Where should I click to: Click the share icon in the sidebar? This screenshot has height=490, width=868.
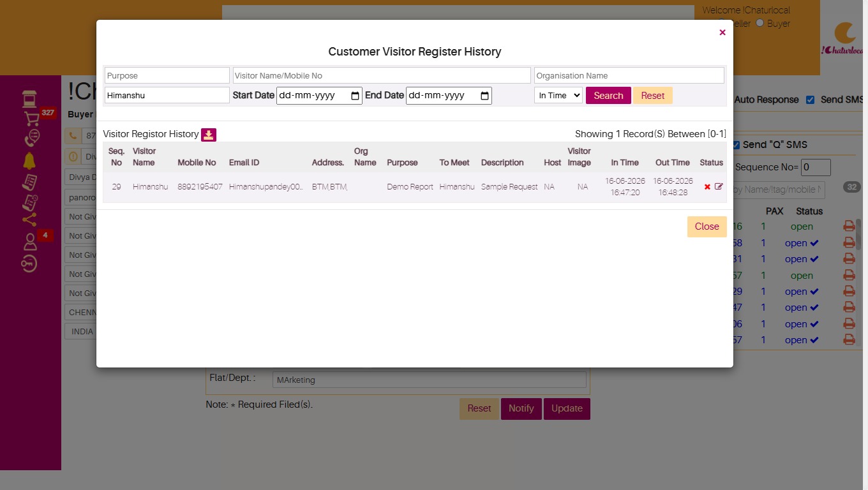tap(29, 220)
